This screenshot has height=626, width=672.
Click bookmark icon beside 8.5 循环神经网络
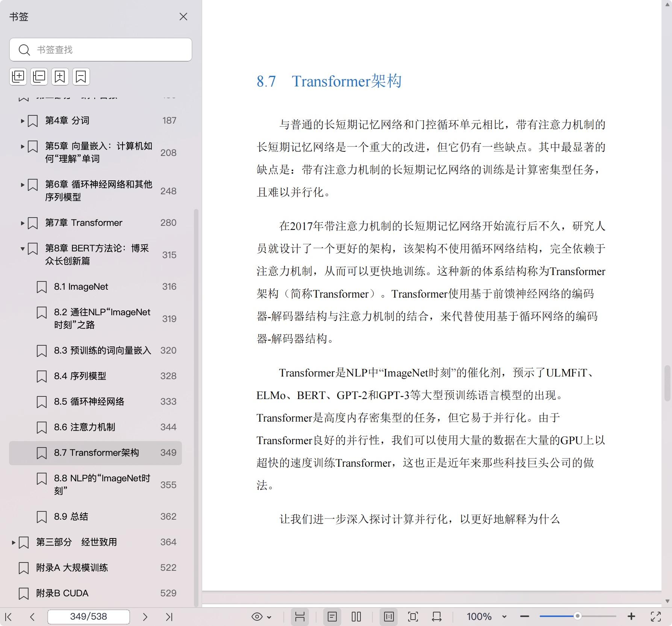42,402
